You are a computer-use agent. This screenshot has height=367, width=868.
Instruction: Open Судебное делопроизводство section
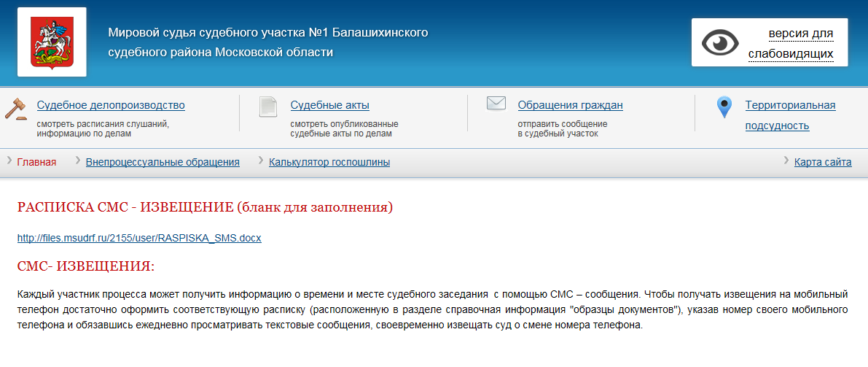(x=111, y=105)
